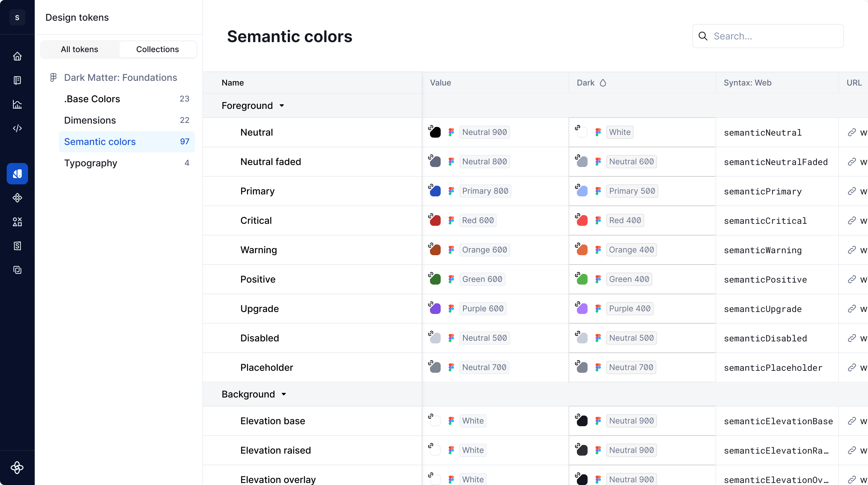Open the Home icon in sidebar
868x485 pixels.
[17, 56]
